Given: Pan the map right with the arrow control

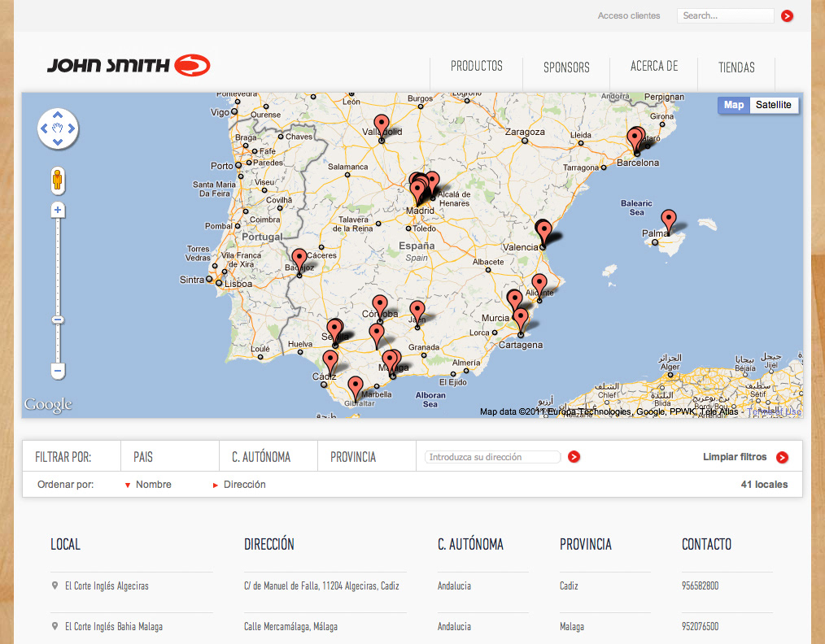Looking at the screenshot, I should pos(72,128).
